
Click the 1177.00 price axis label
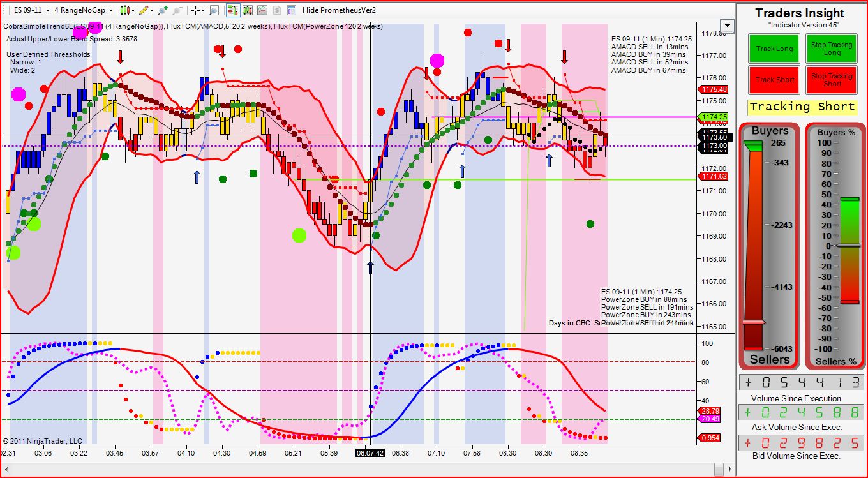pos(714,56)
